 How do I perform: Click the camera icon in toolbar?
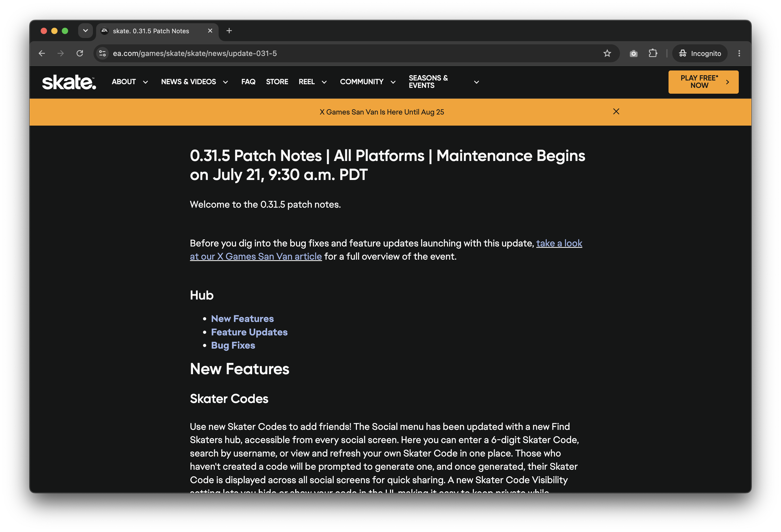633,53
